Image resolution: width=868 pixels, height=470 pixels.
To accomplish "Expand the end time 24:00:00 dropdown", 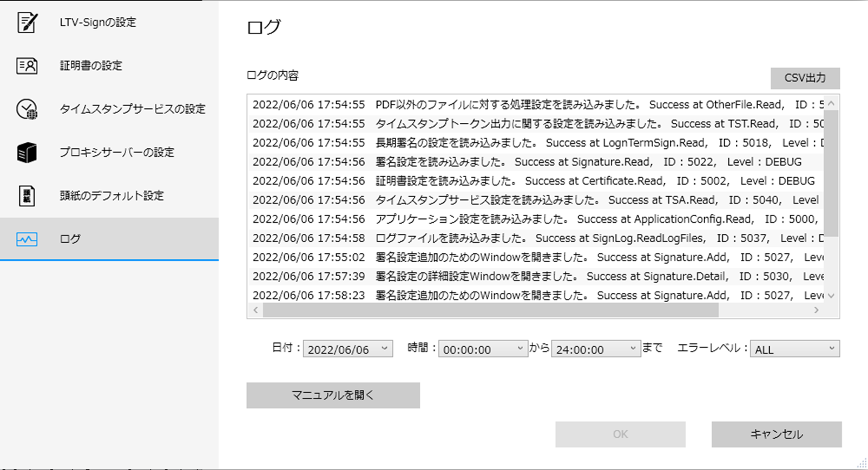I will [x=595, y=349].
